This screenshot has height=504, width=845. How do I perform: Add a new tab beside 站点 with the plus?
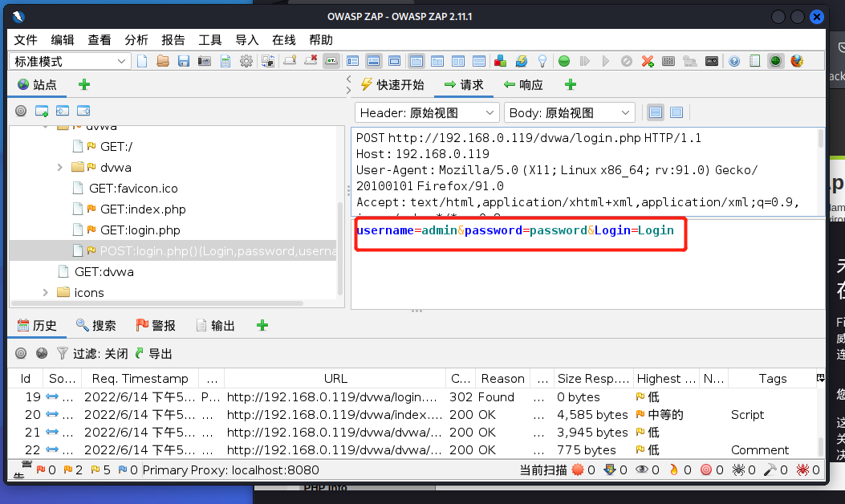[x=84, y=84]
